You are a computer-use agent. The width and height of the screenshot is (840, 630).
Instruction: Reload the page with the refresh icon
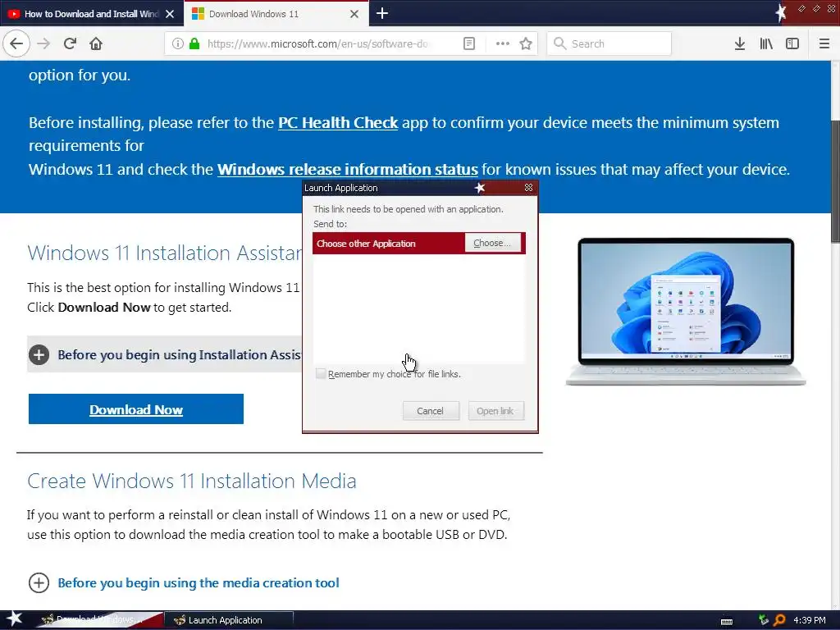pos(71,43)
